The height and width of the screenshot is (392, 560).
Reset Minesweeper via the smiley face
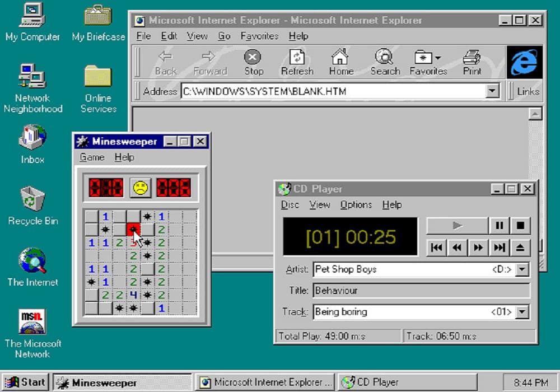click(140, 188)
